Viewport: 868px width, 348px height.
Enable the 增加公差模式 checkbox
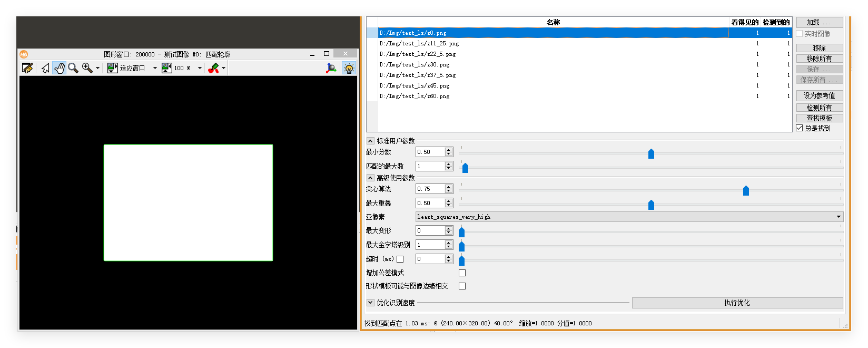coord(462,273)
